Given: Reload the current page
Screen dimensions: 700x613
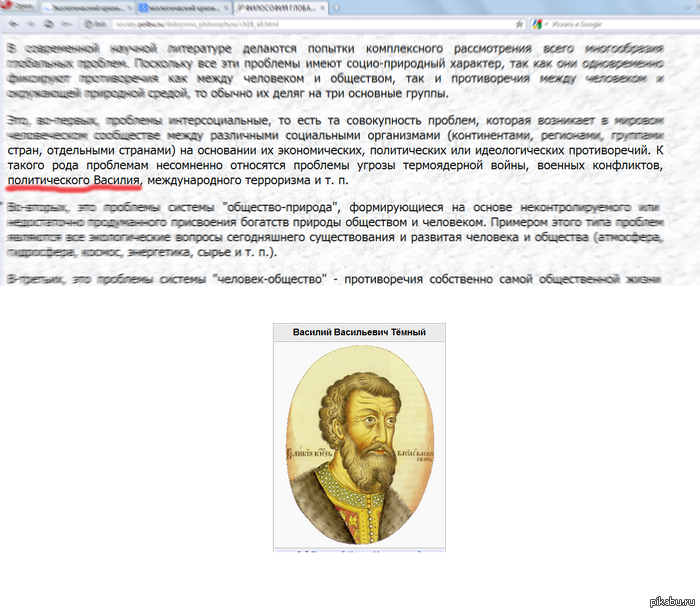Looking at the screenshot, I should point(49,24).
